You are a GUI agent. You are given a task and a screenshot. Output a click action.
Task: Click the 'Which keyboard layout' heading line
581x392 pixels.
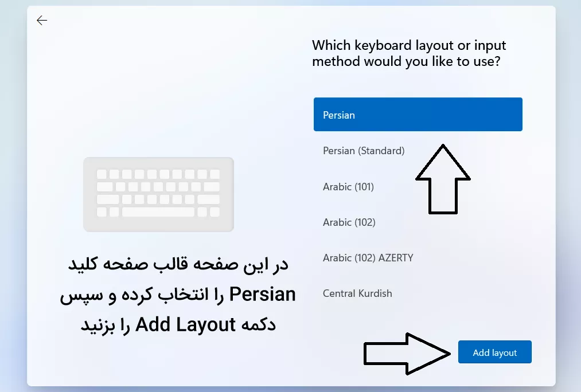pyautogui.click(x=409, y=45)
